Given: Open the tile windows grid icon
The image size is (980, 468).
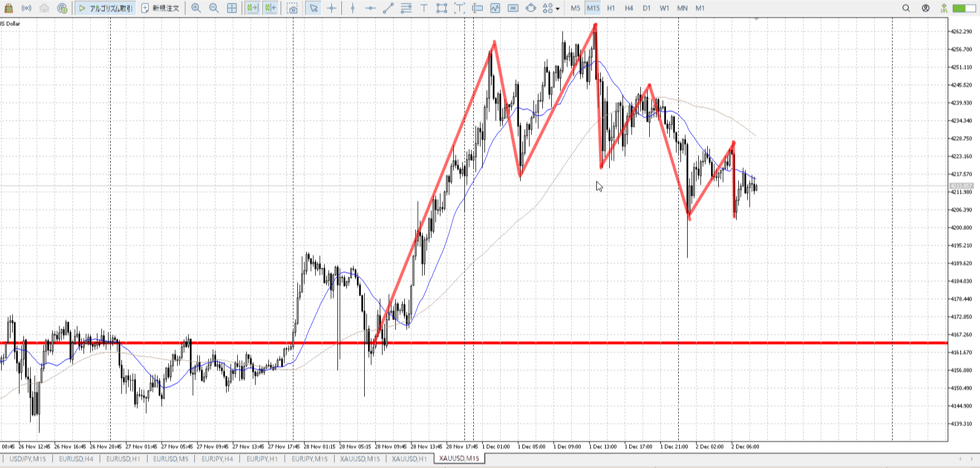Looking at the screenshot, I should point(232,8).
